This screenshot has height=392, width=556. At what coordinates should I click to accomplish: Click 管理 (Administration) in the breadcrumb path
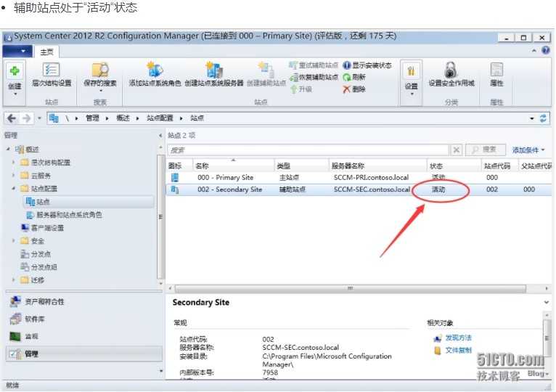tap(92, 118)
